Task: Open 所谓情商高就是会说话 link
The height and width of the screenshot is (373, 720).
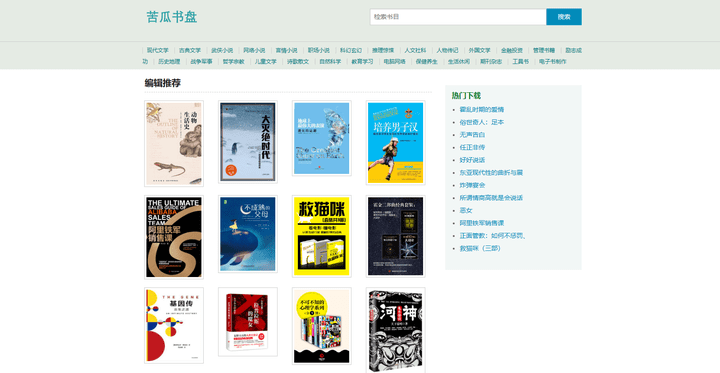Action: [x=491, y=198]
